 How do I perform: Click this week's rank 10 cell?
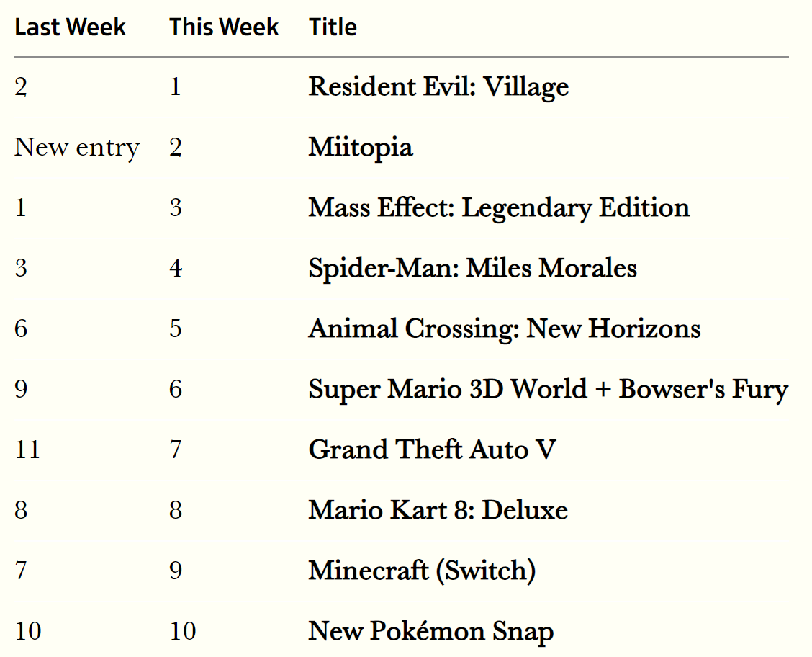coord(183,632)
